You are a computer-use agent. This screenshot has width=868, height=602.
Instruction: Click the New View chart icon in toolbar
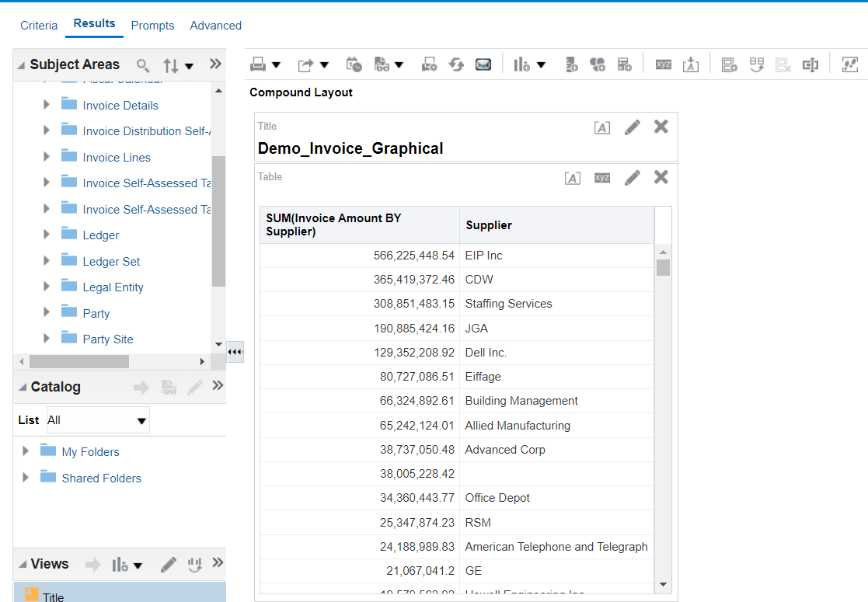(x=521, y=64)
